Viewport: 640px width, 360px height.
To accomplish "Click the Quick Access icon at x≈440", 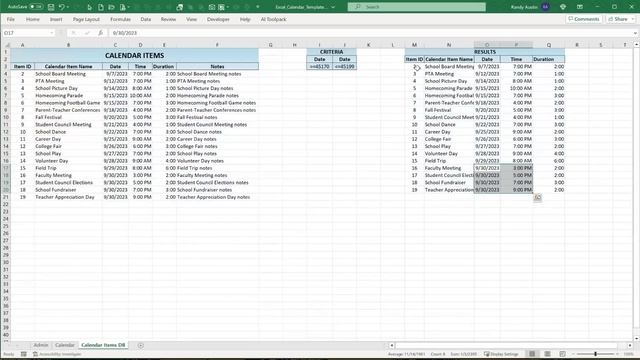I will (x=180, y=7).
